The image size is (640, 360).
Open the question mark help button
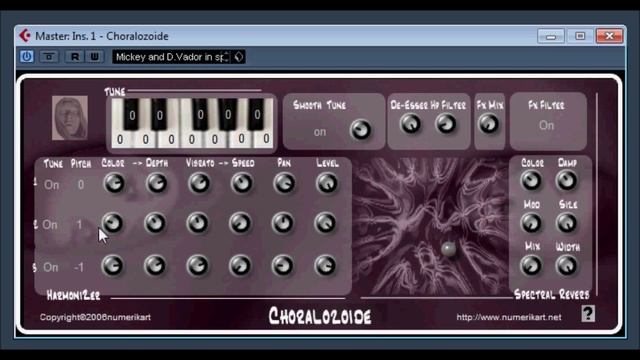click(x=588, y=313)
